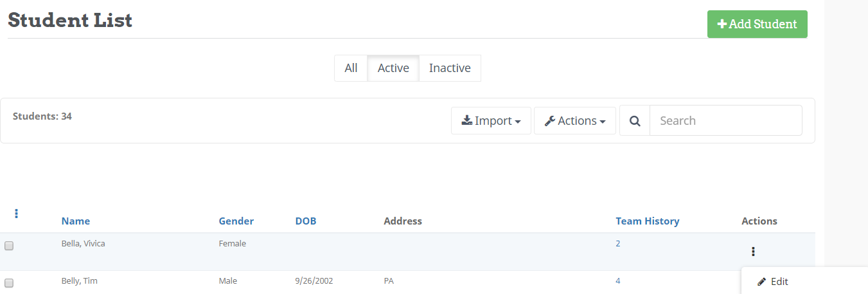Open the blue column options dots
The image size is (868, 294).
tap(16, 214)
